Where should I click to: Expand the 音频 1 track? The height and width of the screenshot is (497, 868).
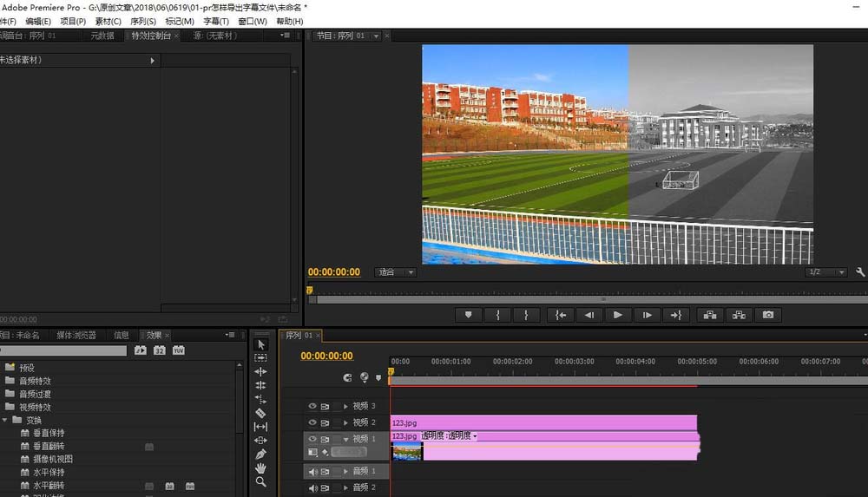pyautogui.click(x=345, y=472)
